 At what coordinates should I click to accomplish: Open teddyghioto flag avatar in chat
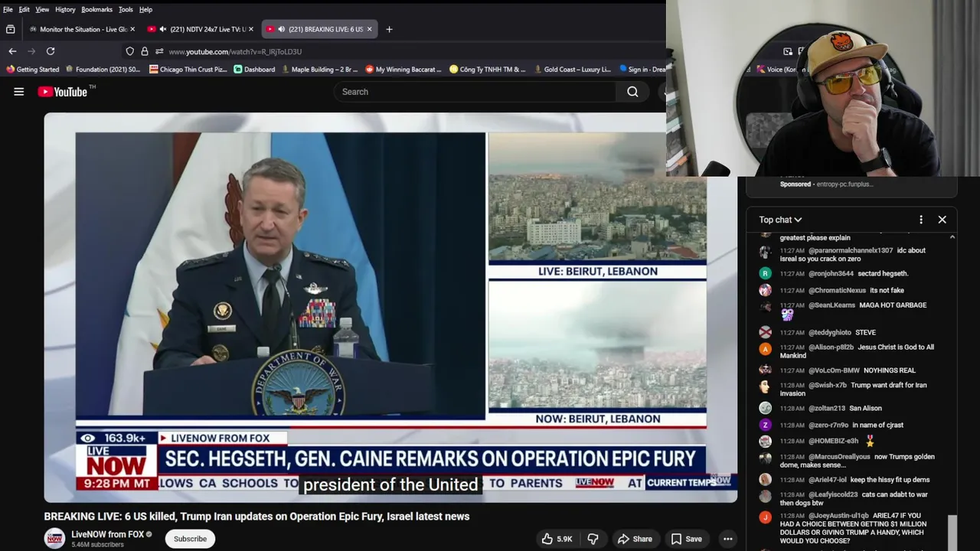pyautogui.click(x=765, y=332)
